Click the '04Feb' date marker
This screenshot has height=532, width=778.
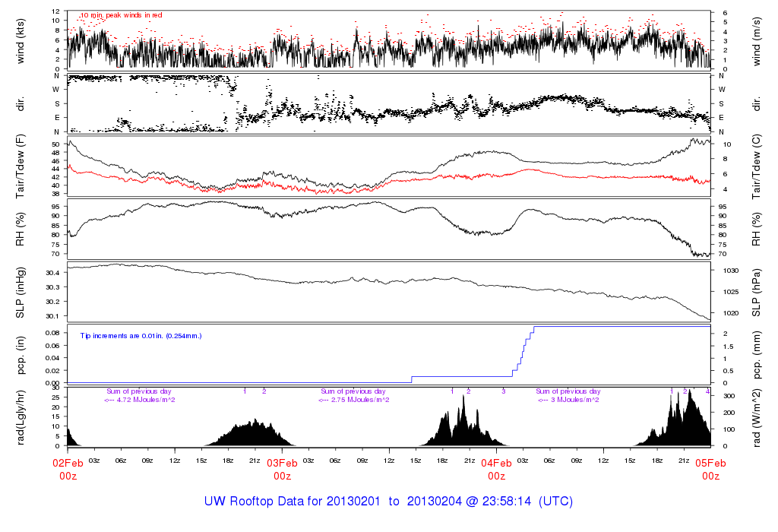point(496,464)
